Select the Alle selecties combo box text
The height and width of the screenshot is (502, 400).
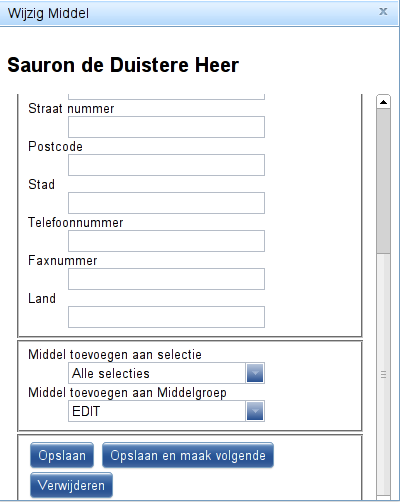click(x=157, y=373)
